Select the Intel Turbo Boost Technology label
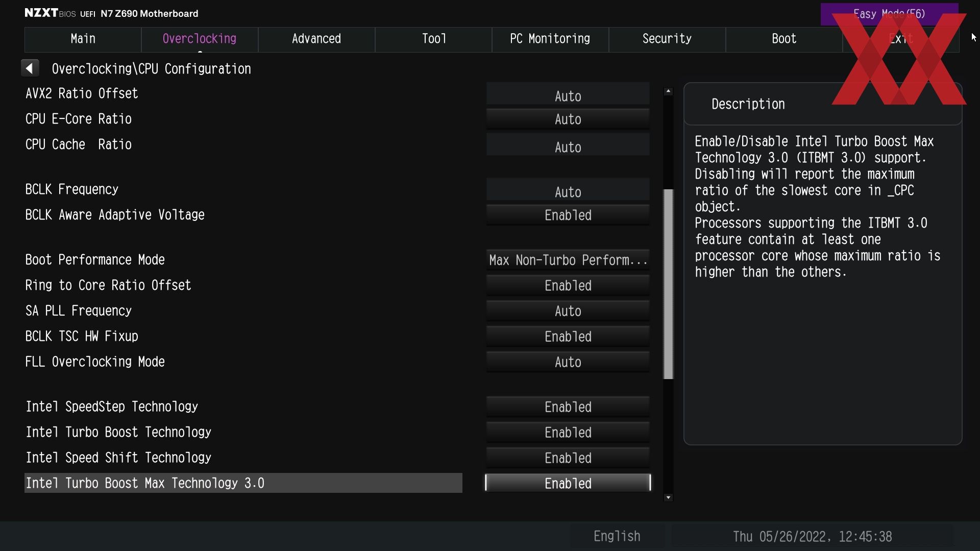The image size is (980, 551). click(118, 432)
